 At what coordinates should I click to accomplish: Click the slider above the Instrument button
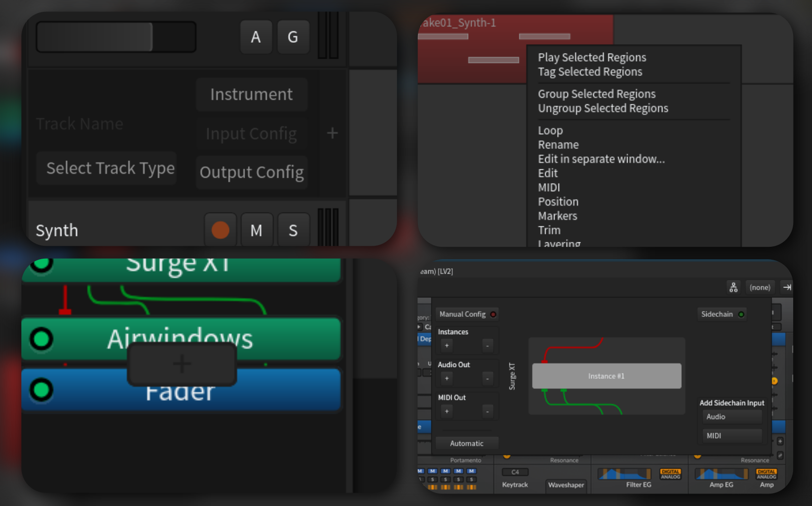pos(116,37)
